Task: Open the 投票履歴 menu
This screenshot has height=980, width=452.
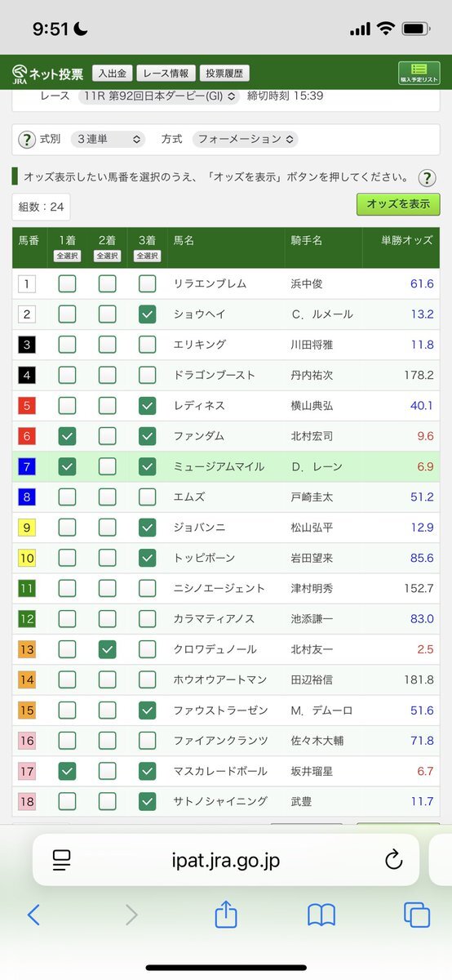Action: (x=224, y=73)
